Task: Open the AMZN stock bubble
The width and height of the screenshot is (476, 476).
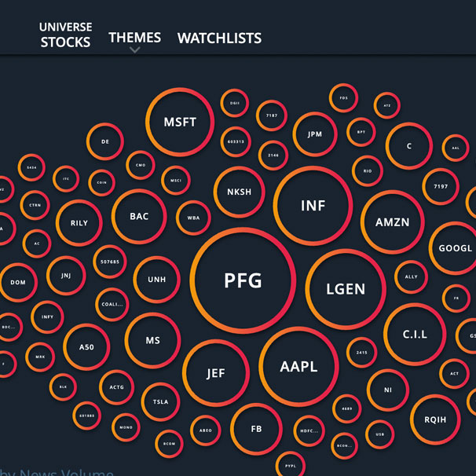Action: (392, 222)
